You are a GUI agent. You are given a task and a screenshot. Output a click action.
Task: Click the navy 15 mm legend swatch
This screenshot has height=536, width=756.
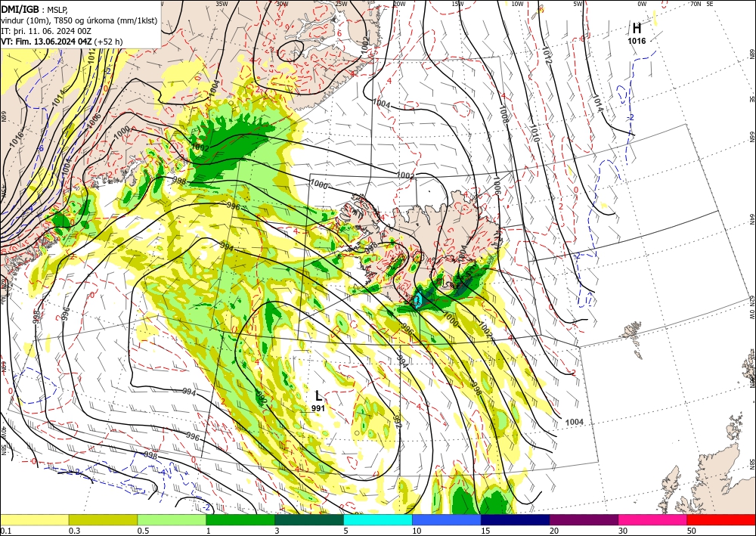[x=516, y=519]
